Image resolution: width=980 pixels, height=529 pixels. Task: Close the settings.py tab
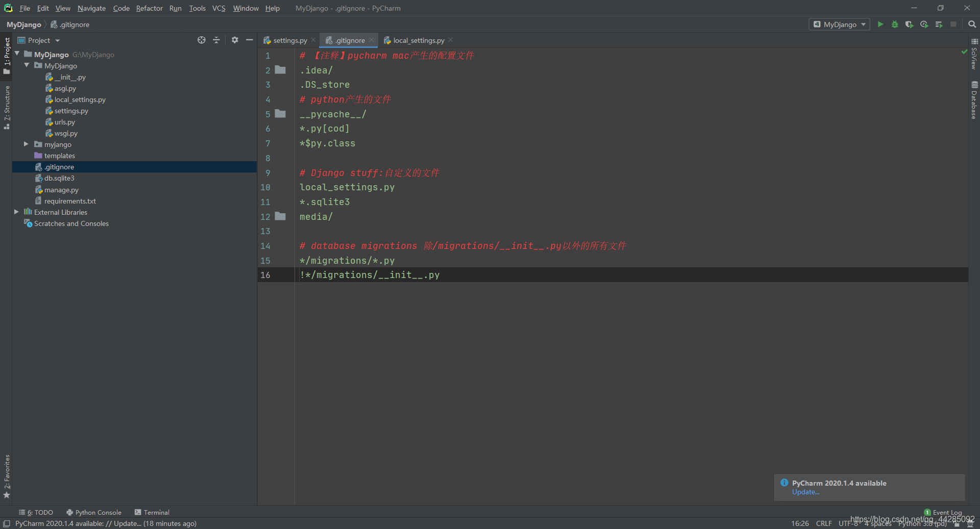coord(313,40)
